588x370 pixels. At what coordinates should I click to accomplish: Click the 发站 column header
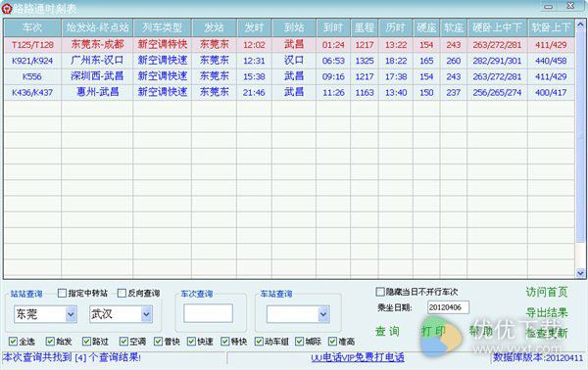point(214,27)
